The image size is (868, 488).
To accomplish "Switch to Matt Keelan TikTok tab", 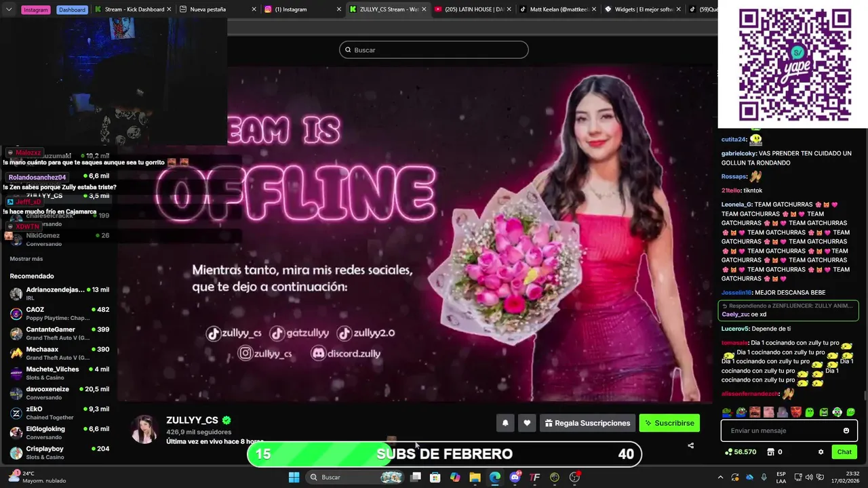I will click(557, 9).
